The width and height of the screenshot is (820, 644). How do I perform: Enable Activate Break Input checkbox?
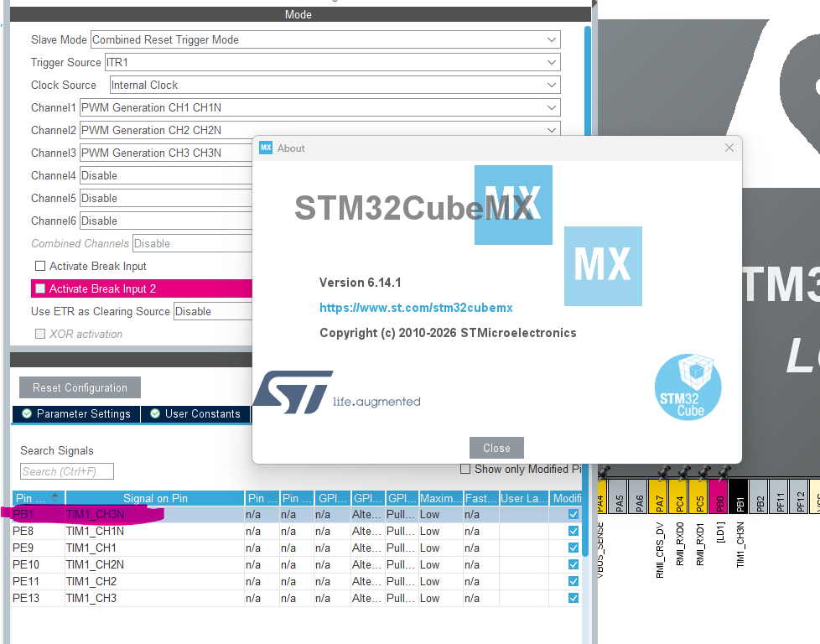pyautogui.click(x=40, y=266)
